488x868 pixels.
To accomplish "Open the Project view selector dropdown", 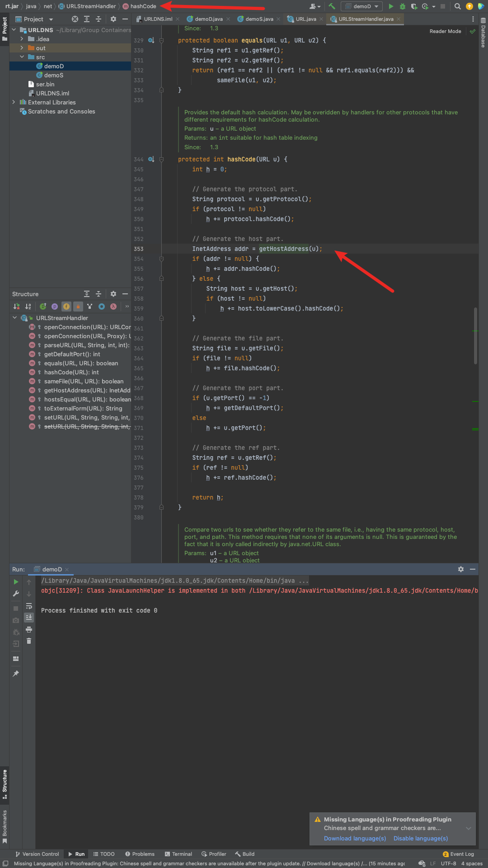I will coord(34,19).
